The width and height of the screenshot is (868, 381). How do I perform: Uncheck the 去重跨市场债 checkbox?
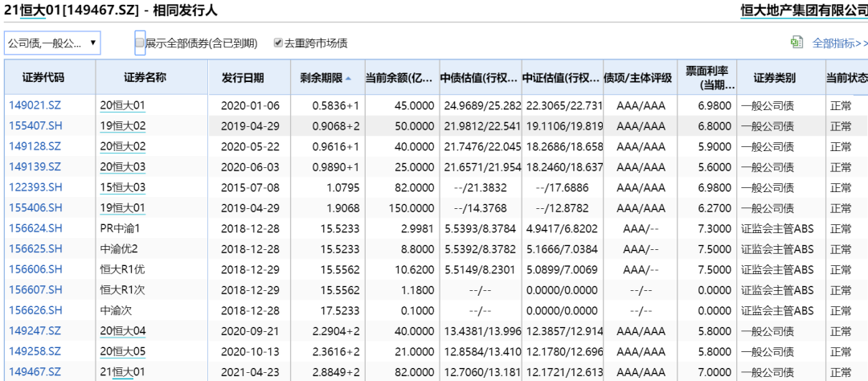(278, 43)
